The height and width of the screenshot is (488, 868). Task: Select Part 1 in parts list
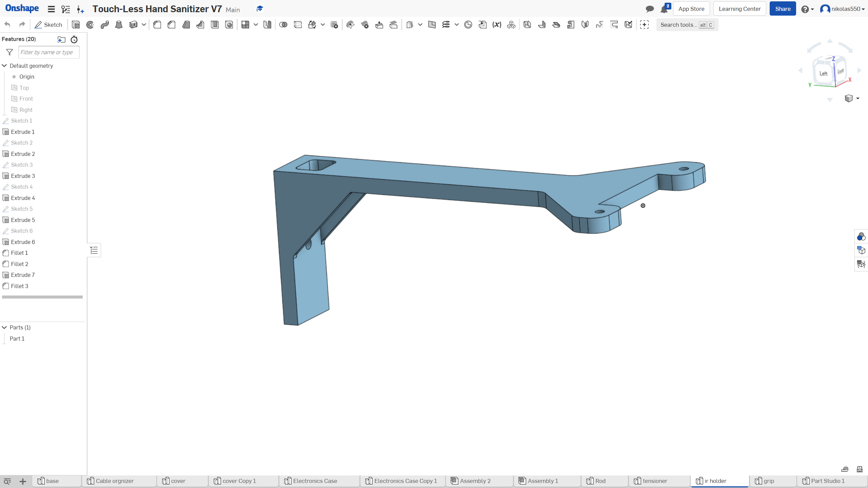pyautogui.click(x=17, y=338)
